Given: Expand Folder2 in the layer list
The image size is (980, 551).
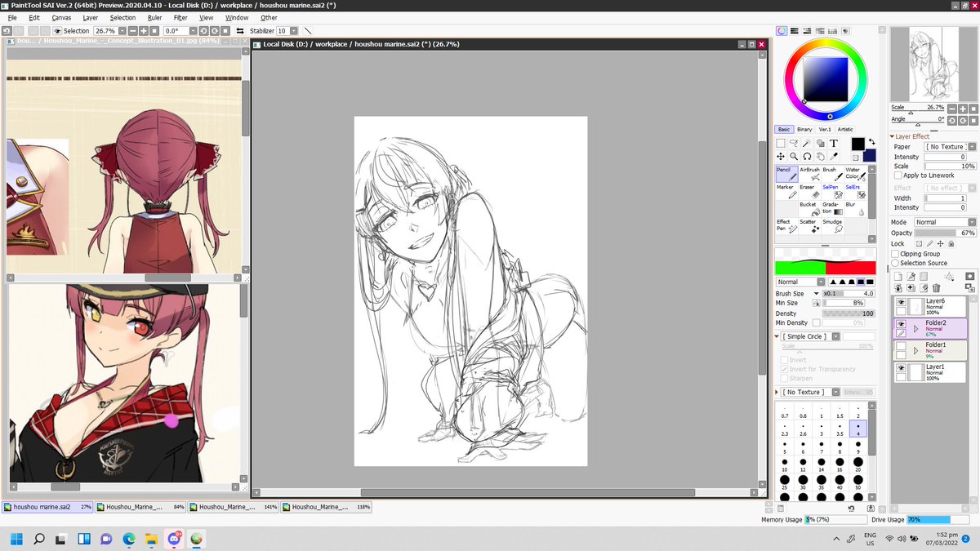Looking at the screenshot, I should click(x=915, y=328).
